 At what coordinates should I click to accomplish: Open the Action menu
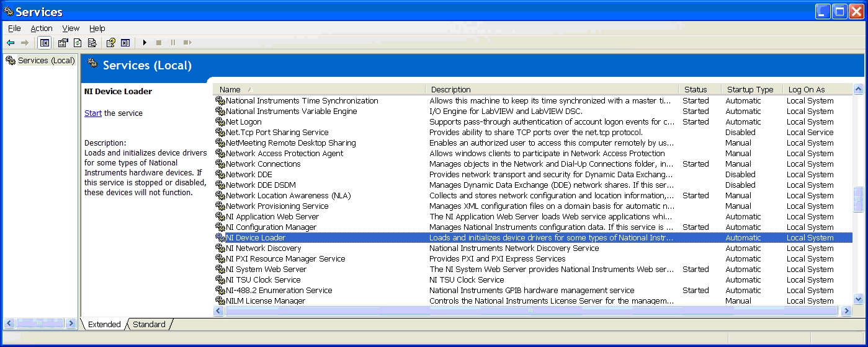[42, 28]
